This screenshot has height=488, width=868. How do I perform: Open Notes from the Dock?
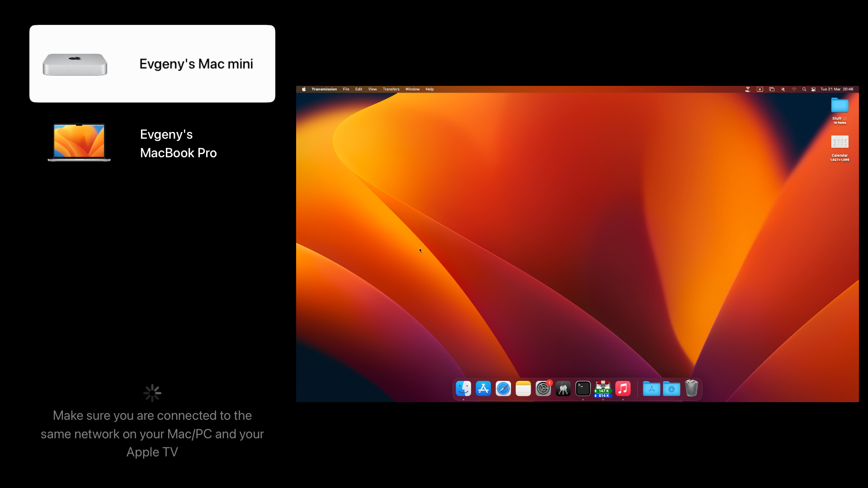coord(523,388)
